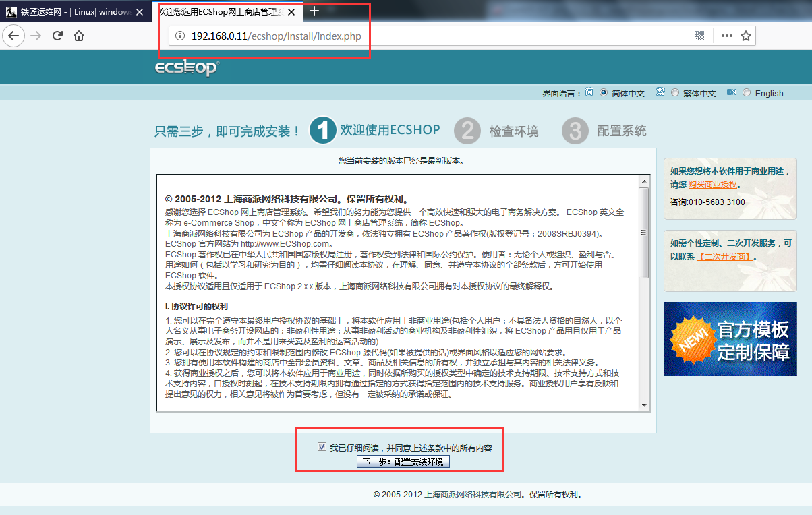Viewport: 812px width, 515px height.
Task: Click the step 1 circle icon
Action: pos(322,131)
